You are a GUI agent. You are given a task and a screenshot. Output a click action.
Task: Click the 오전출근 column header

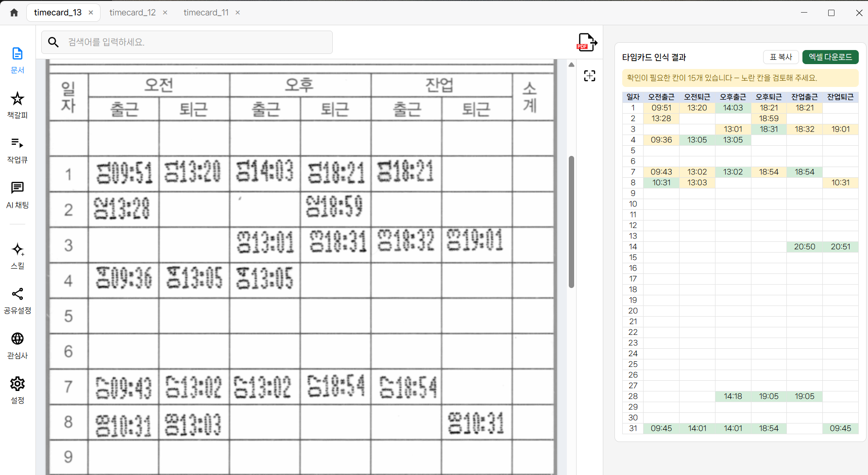coord(662,97)
